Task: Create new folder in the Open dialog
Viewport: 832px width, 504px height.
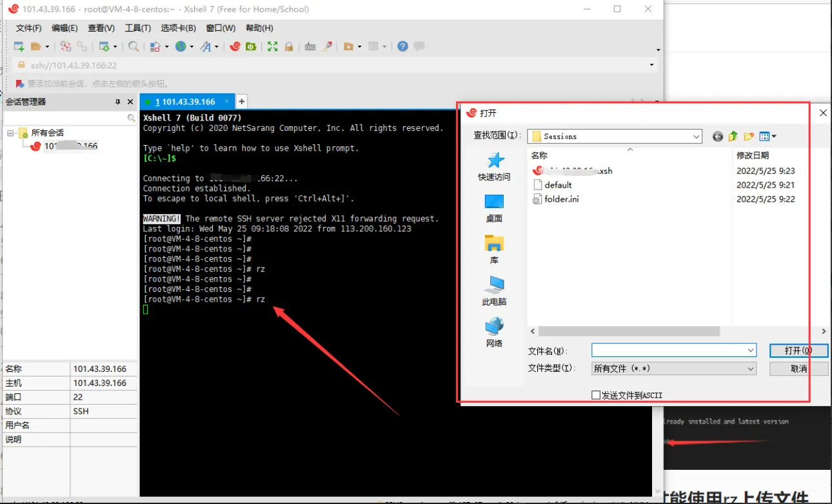Action: coord(749,136)
